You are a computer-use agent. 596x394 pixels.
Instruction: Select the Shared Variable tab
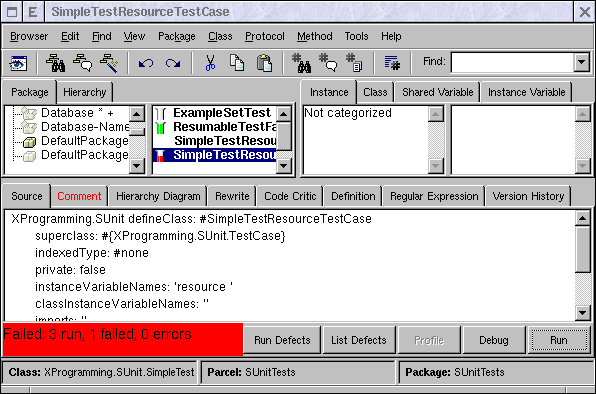pos(437,92)
